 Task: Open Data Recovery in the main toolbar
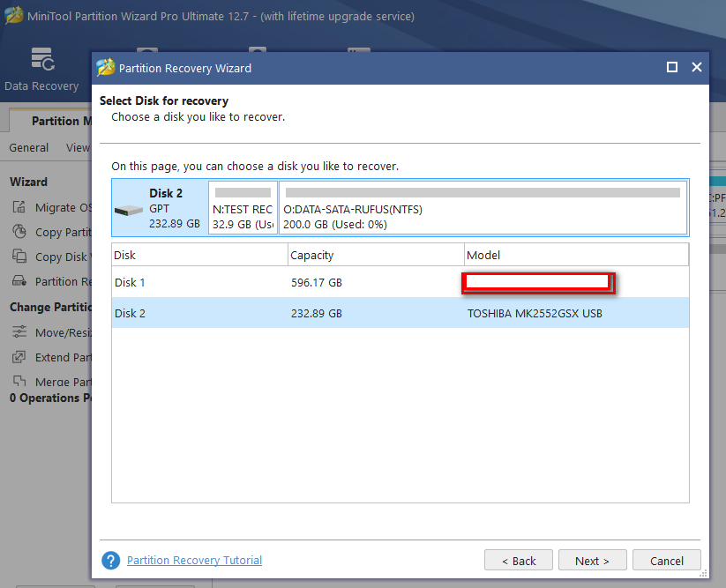41,70
